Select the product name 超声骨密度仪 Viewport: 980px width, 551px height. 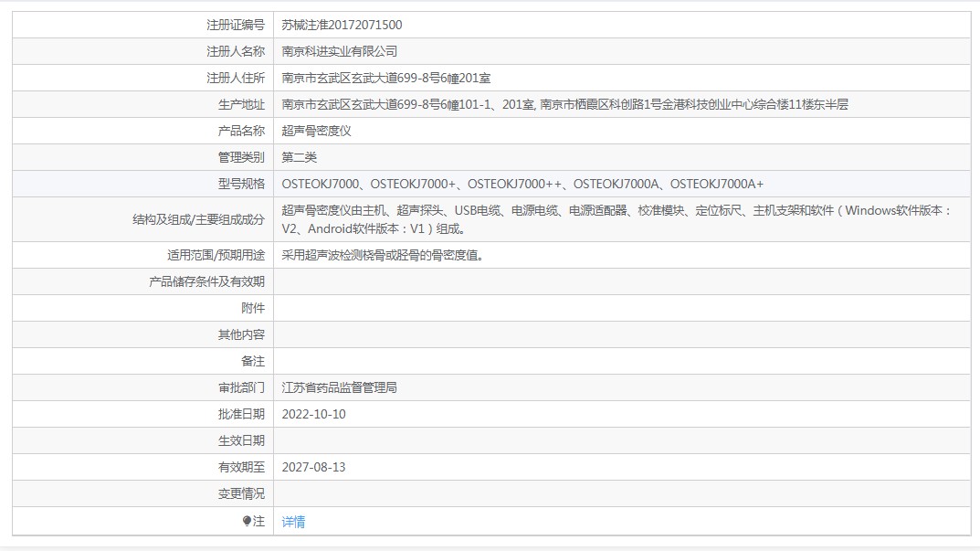click(316, 131)
